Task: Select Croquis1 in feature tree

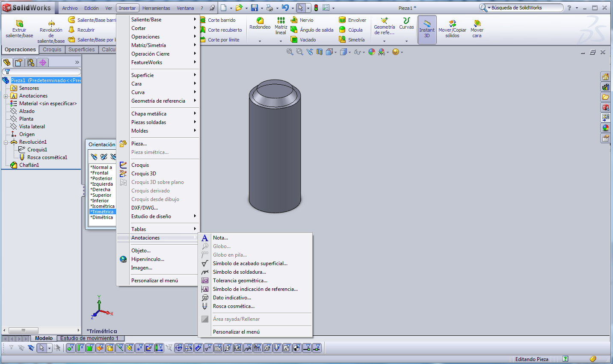Action: 37,150
